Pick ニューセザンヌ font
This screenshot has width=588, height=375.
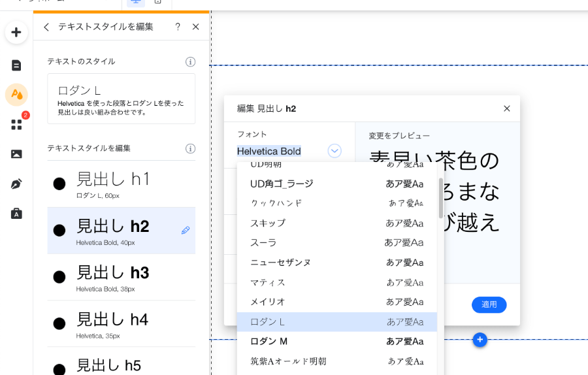point(336,263)
